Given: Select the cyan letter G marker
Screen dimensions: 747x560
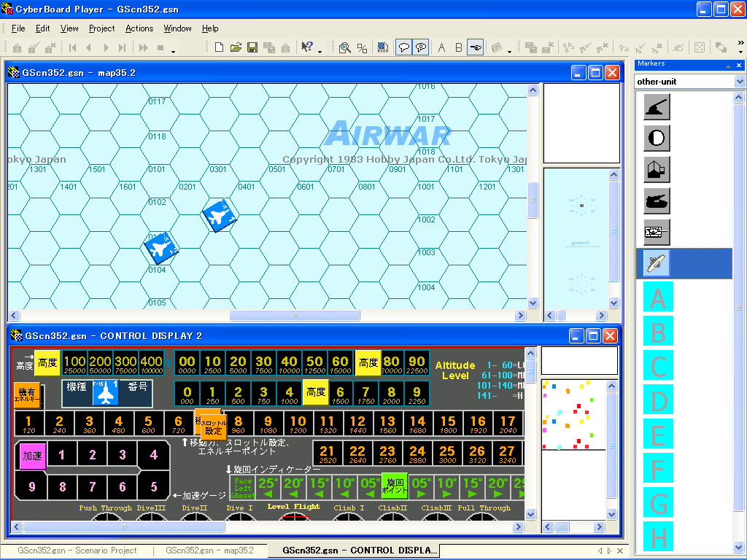Looking at the screenshot, I should click(x=659, y=502).
